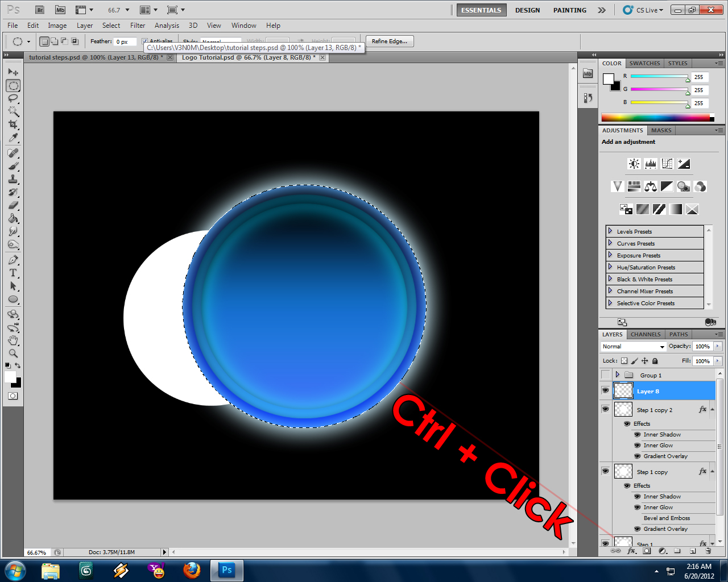Screen dimensions: 728x582
Task: Open the Filter menu
Action: pos(138,26)
